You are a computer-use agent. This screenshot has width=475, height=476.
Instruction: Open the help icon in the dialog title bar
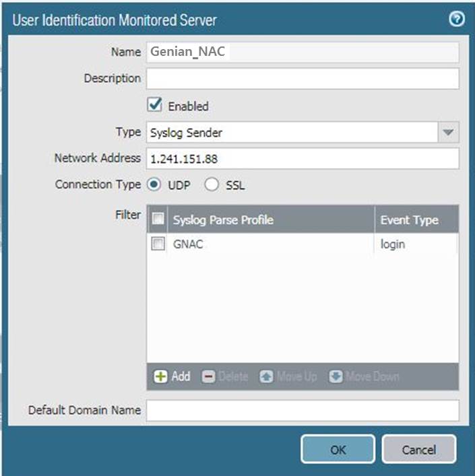pyautogui.click(x=456, y=20)
